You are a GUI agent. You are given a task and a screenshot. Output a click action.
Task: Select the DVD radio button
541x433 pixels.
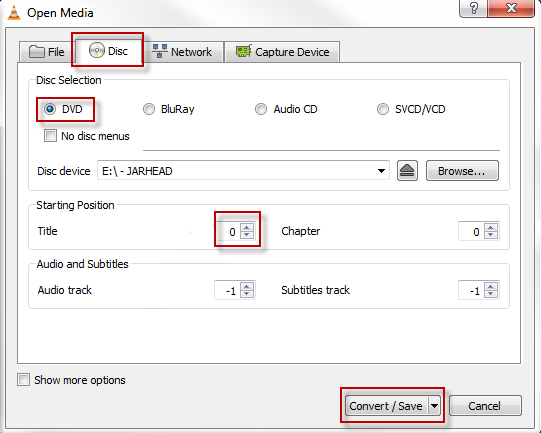pyautogui.click(x=50, y=109)
